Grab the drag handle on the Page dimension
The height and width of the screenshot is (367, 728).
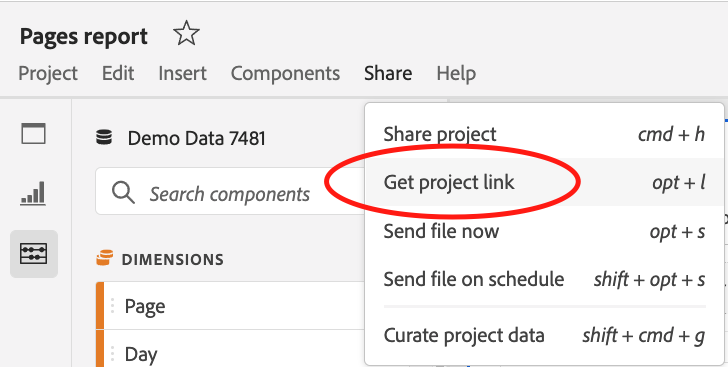[x=112, y=306]
